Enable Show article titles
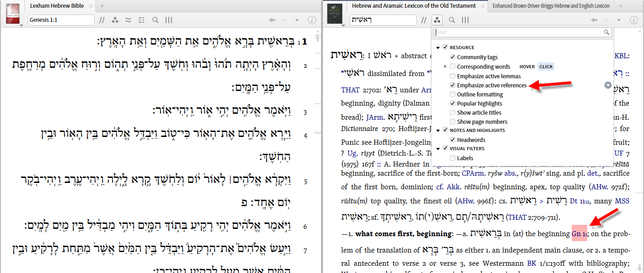 pyautogui.click(x=453, y=112)
